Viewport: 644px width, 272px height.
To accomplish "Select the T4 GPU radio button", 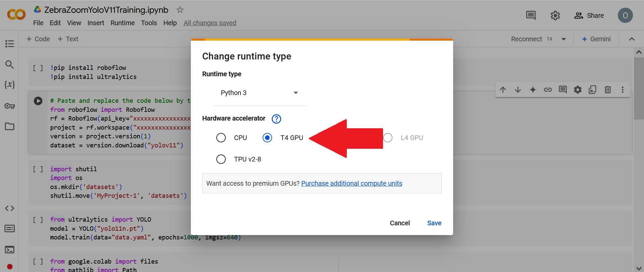I will click(267, 138).
